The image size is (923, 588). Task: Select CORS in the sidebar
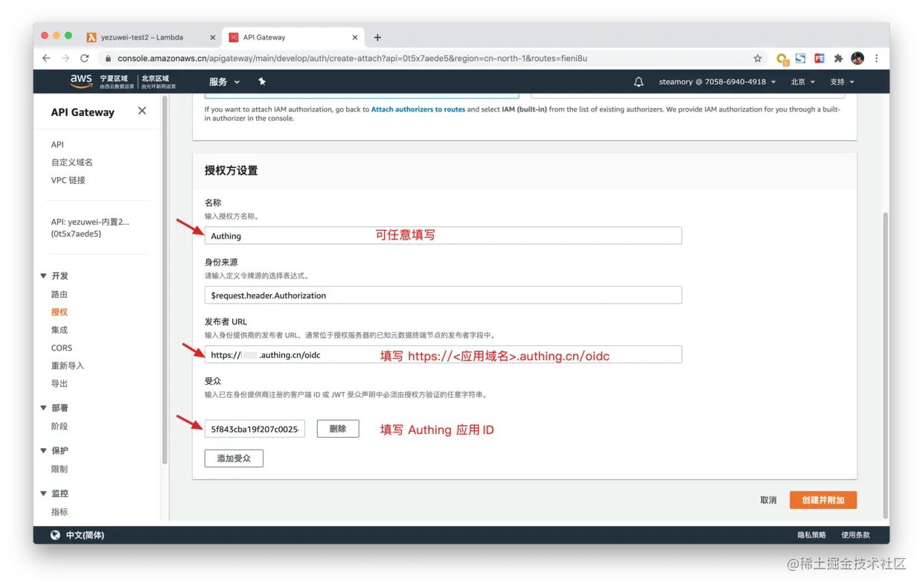(x=62, y=348)
